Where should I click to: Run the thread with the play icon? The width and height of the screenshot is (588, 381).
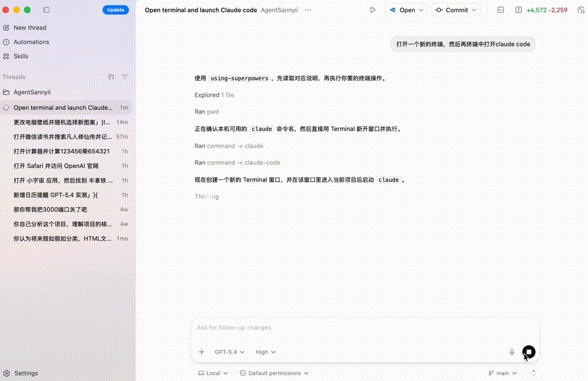[373, 10]
